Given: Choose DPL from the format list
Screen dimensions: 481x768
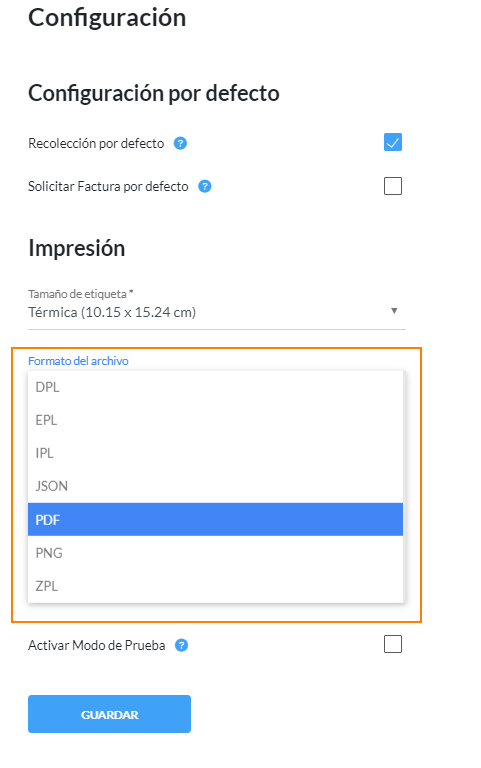Looking at the screenshot, I should [216, 387].
